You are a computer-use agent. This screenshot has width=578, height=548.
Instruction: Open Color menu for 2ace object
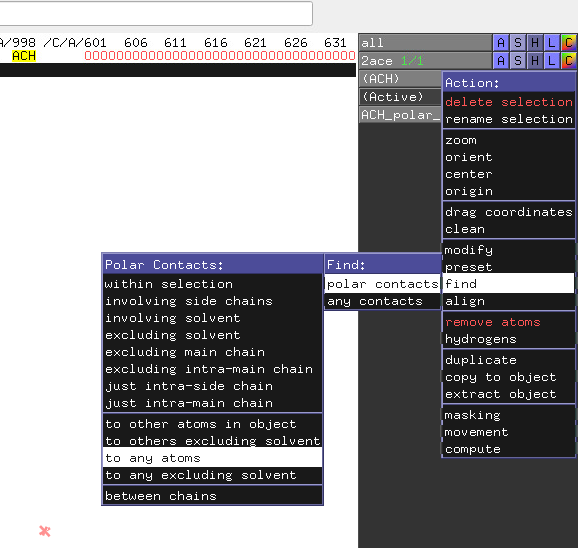(569, 60)
